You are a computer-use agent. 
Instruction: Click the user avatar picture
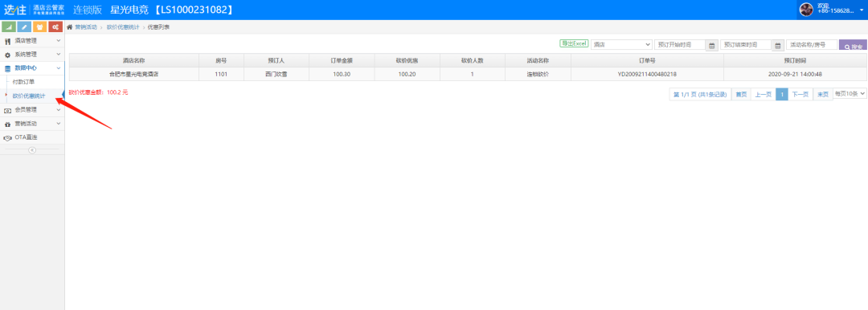pyautogui.click(x=807, y=10)
